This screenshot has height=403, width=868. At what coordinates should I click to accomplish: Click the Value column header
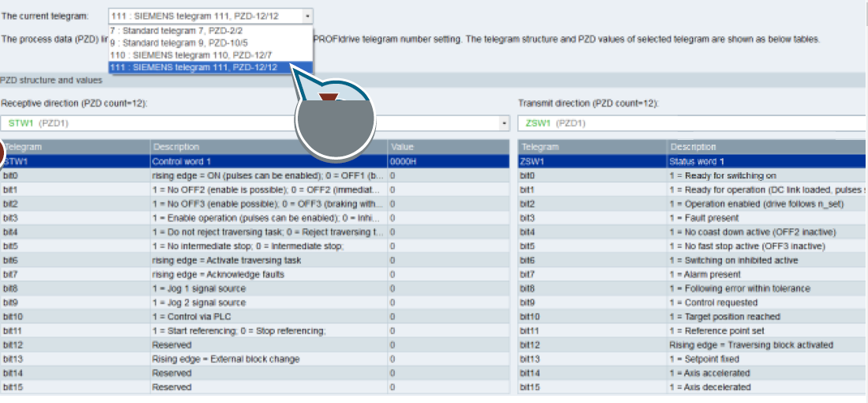pyautogui.click(x=449, y=147)
